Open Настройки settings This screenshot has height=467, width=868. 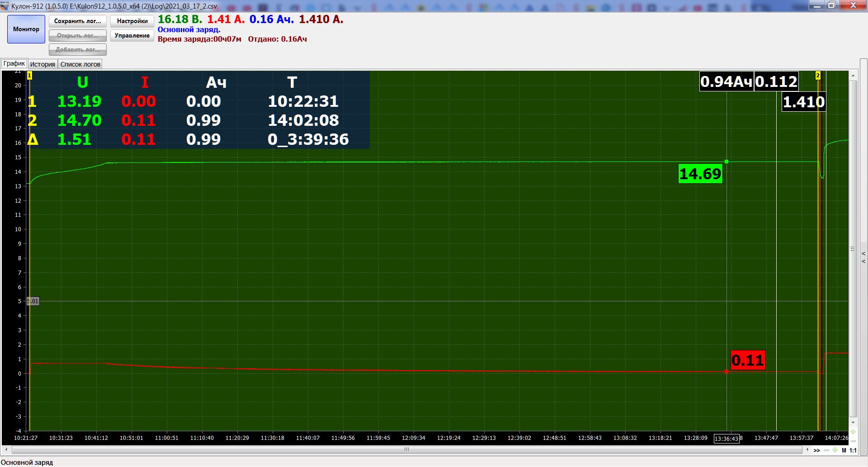pyautogui.click(x=132, y=21)
